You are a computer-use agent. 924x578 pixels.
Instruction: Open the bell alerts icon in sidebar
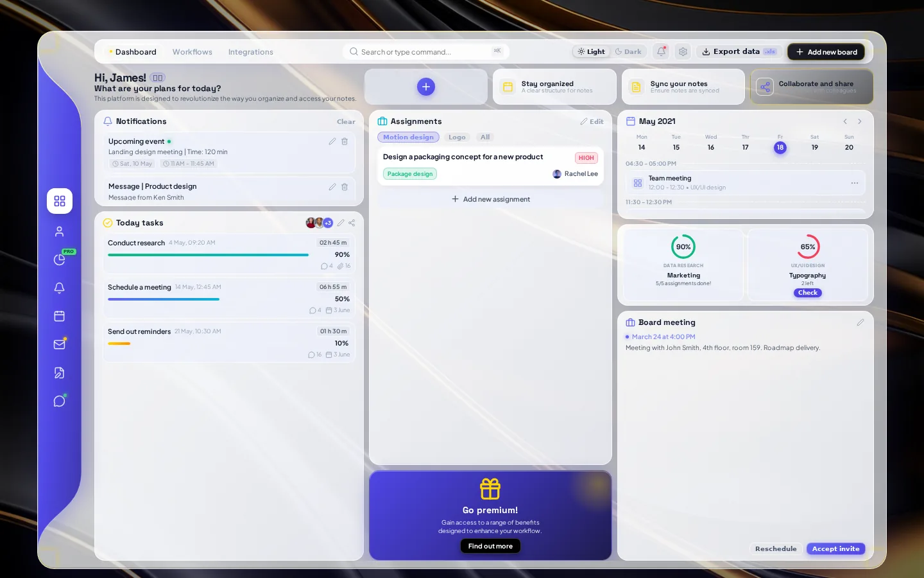(x=60, y=288)
